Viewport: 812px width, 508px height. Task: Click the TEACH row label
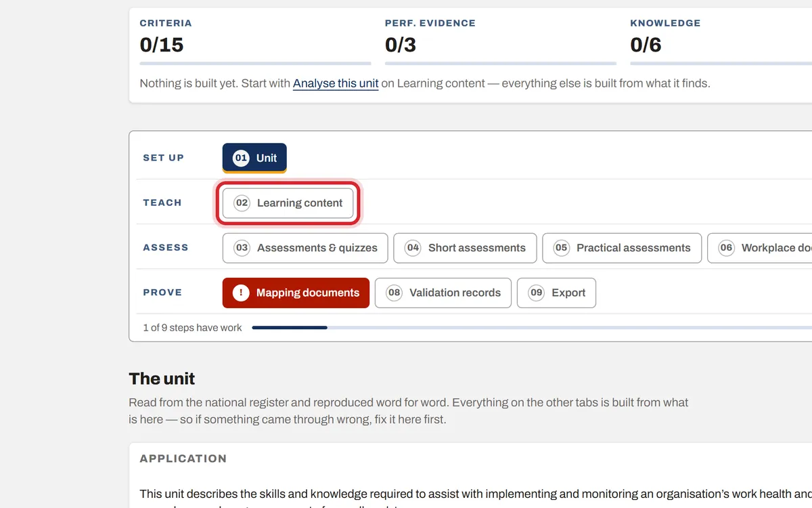coord(162,203)
